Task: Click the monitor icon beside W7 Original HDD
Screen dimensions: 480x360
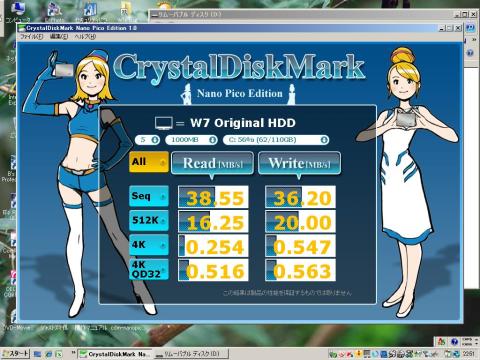Action: (x=164, y=123)
